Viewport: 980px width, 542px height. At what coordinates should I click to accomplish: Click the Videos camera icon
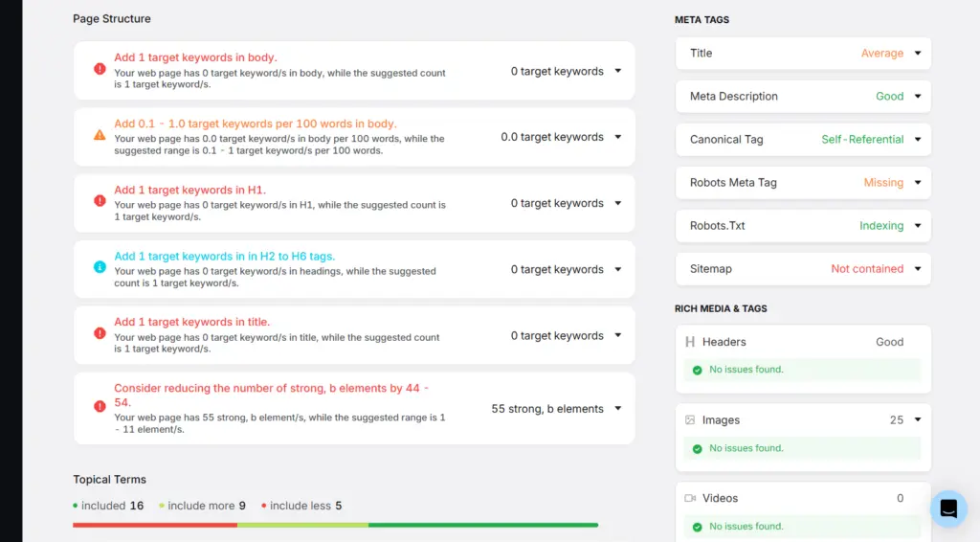pos(690,498)
